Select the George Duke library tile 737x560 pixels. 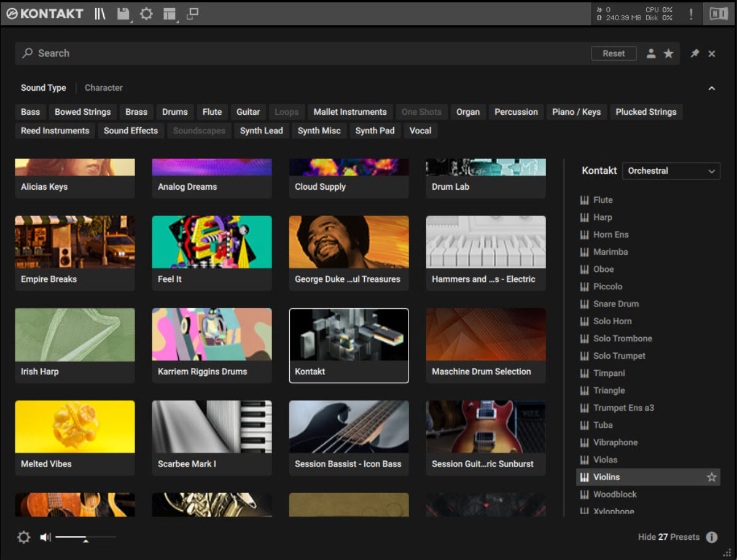[349, 253]
